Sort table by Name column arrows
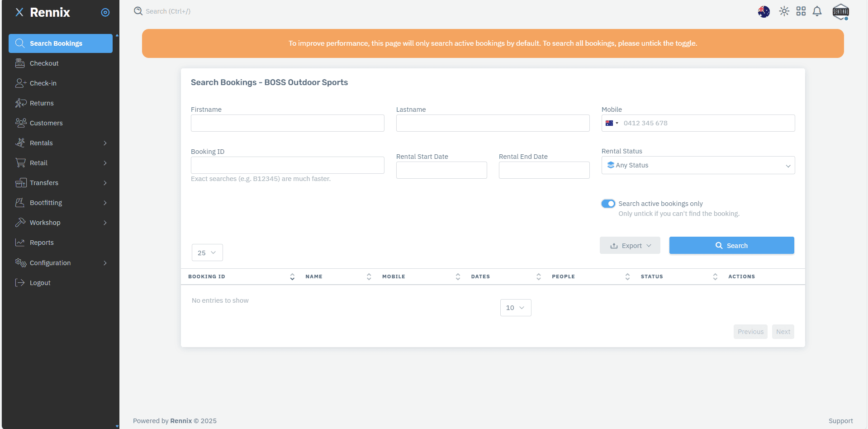 [x=369, y=276]
